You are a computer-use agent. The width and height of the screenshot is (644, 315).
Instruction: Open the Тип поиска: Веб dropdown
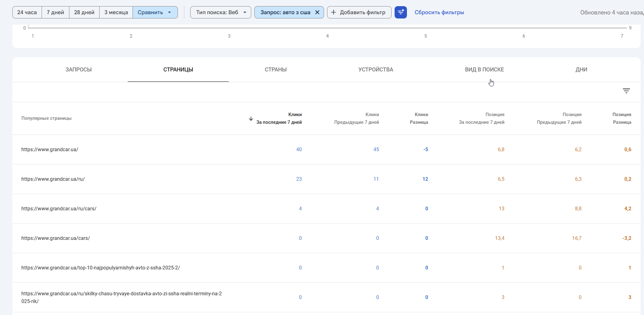(220, 12)
